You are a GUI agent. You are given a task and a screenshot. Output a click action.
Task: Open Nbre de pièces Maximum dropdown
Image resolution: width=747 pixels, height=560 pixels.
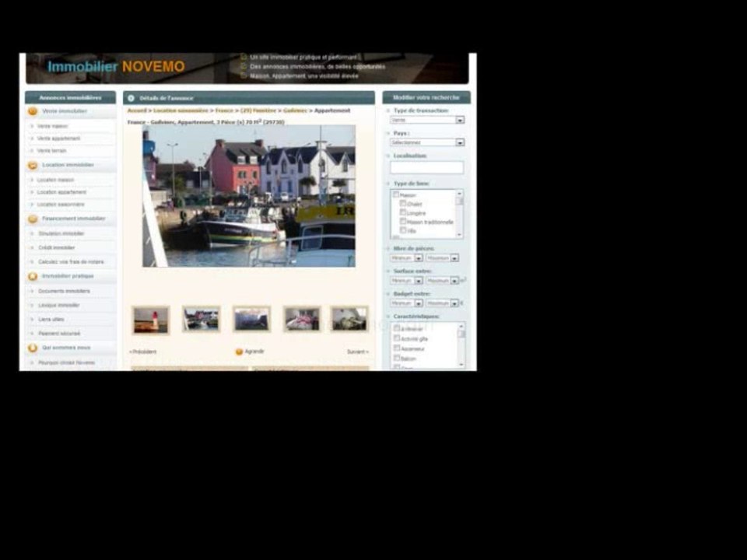click(442, 258)
